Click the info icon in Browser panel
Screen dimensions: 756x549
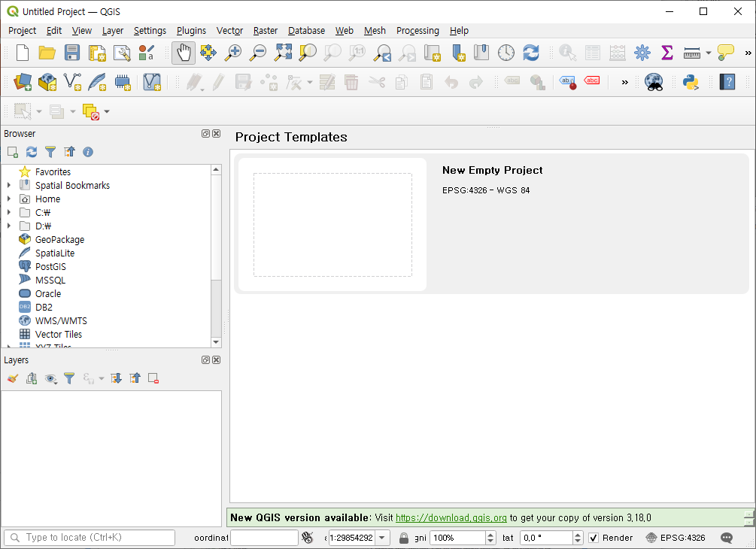88,152
